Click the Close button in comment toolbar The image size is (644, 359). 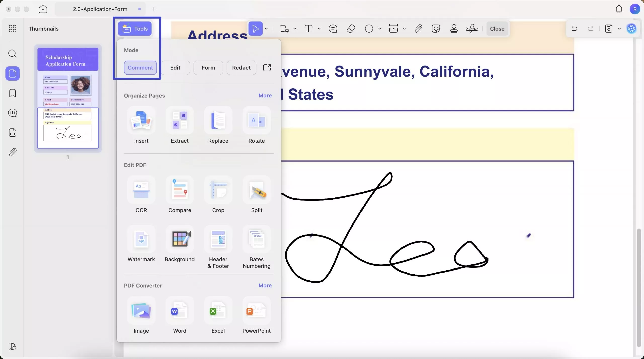pos(497,29)
